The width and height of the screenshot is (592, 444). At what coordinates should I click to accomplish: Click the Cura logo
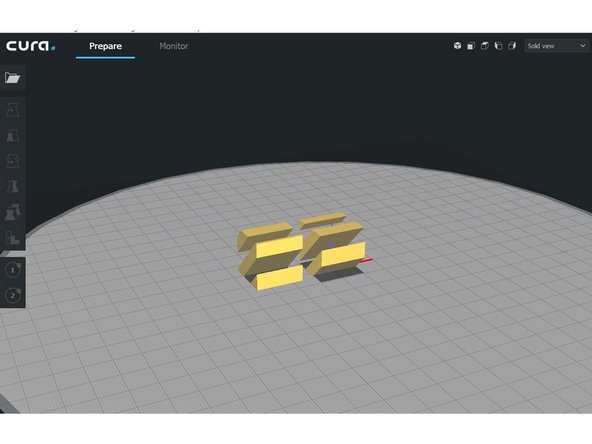coord(31,46)
